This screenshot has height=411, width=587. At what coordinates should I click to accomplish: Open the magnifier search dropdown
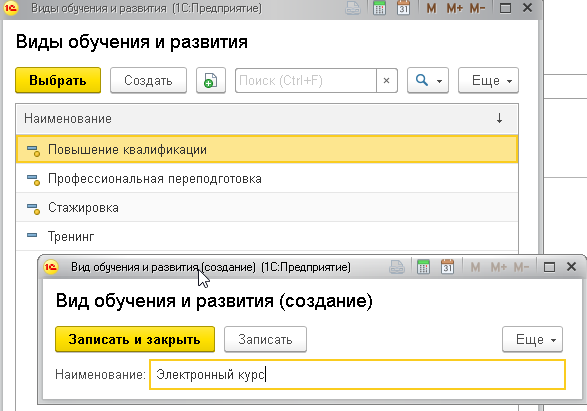(428, 80)
